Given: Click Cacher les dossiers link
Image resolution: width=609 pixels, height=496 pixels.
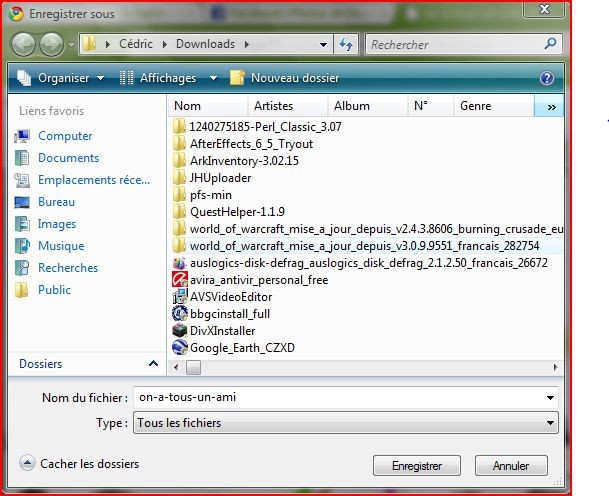Looking at the screenshot, I should (x=89, y=464).
